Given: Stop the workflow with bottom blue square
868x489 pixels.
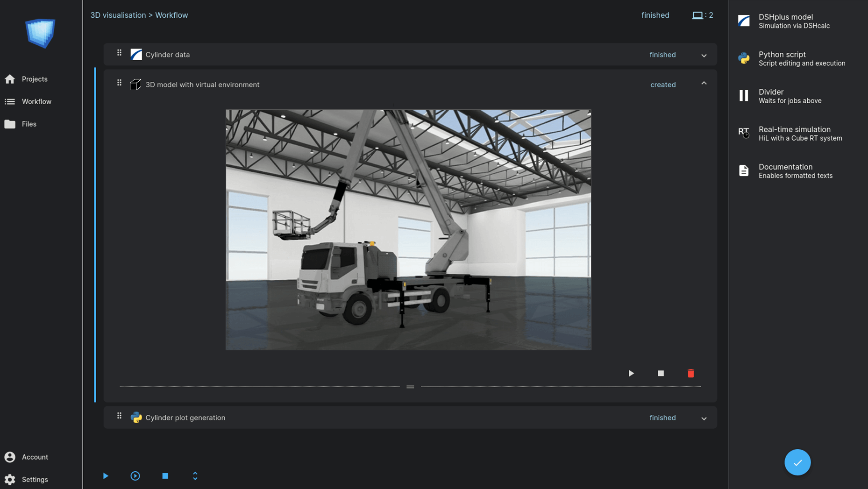Looking at the screenshot, I should coord(165,475).
